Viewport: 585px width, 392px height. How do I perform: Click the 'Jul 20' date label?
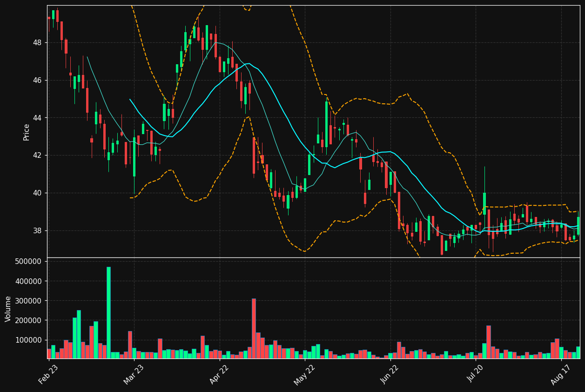(476, 374)
